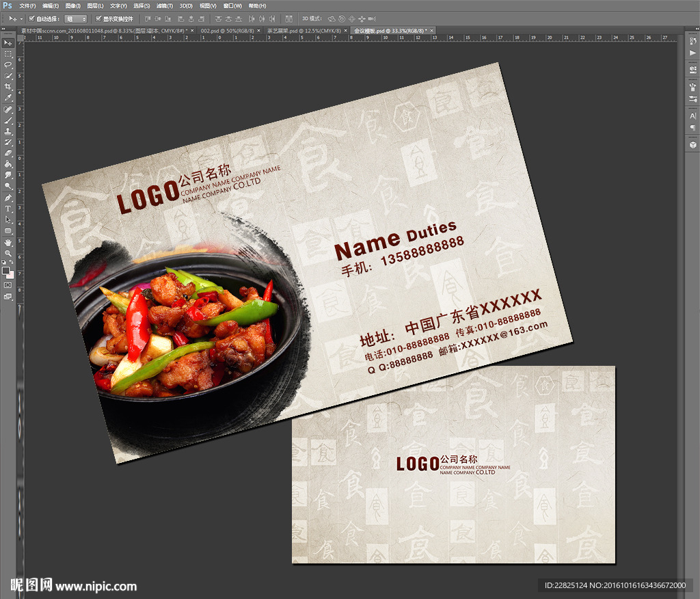This screenshot has height=599, width=700.
Task: Open the 文件(F) menu
Action: coord(27,5)
